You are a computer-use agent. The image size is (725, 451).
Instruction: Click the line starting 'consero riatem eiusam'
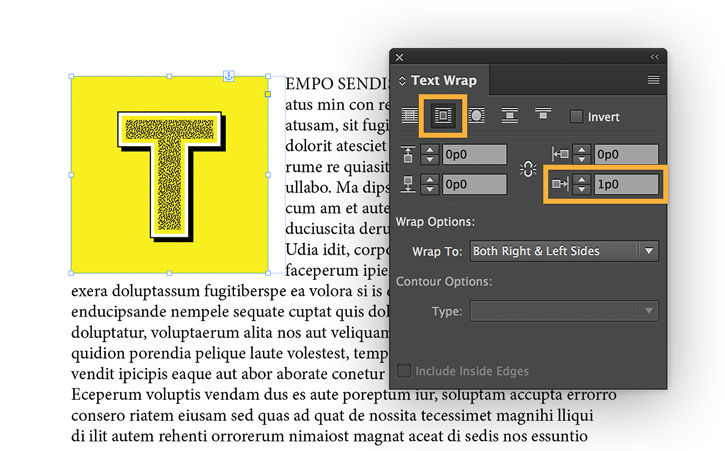[332, 415]
